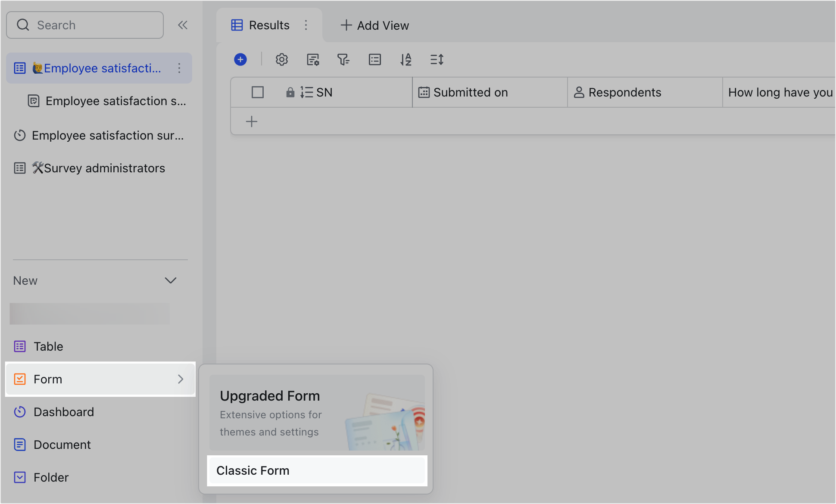Viewport: 836px width, 504px height.
Task: Click the Dashboard icon in New section
Action: pyautogui.click(x=20, y=412)
